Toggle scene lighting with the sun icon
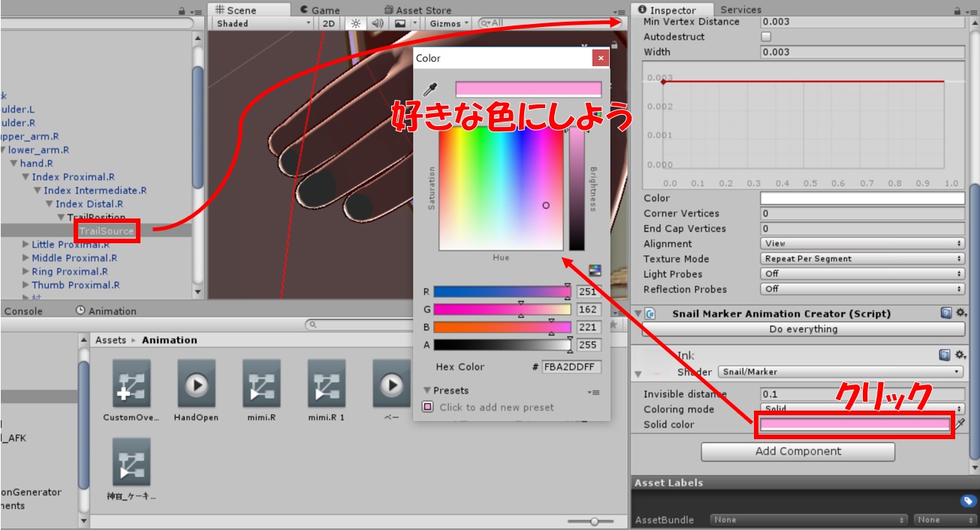The height and width of the screenshot is (530, 980). [x=356, y=23]
